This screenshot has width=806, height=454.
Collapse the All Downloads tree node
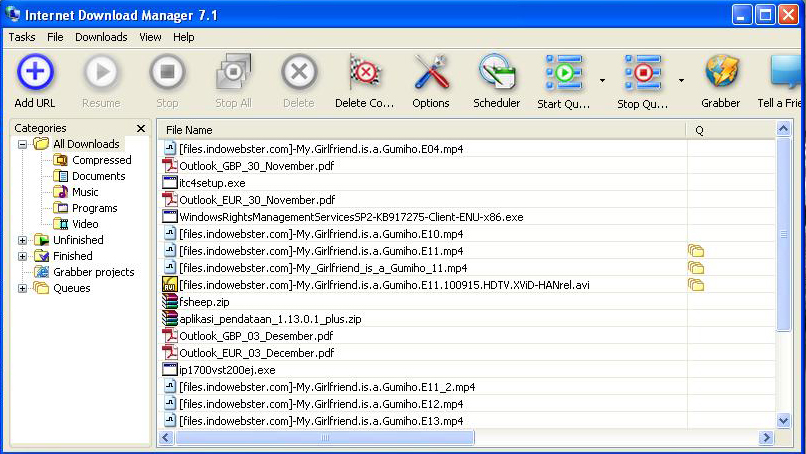click(23, 144)
